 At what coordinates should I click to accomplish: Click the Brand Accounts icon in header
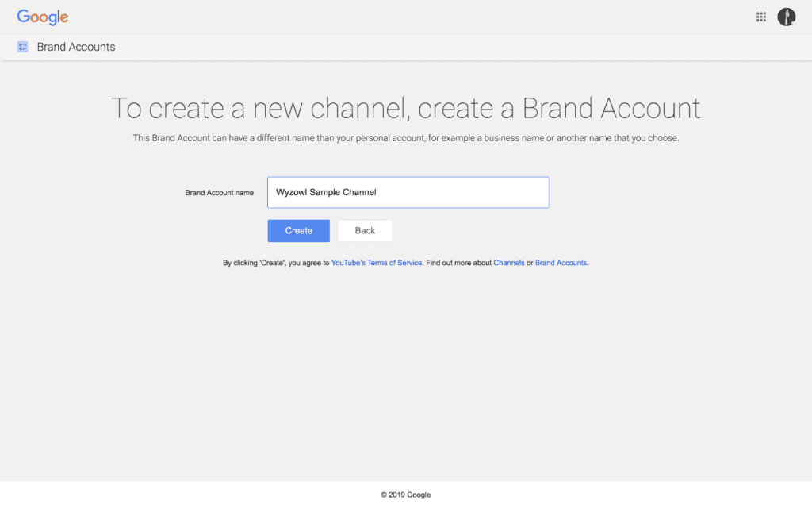(x=22, y=47)
